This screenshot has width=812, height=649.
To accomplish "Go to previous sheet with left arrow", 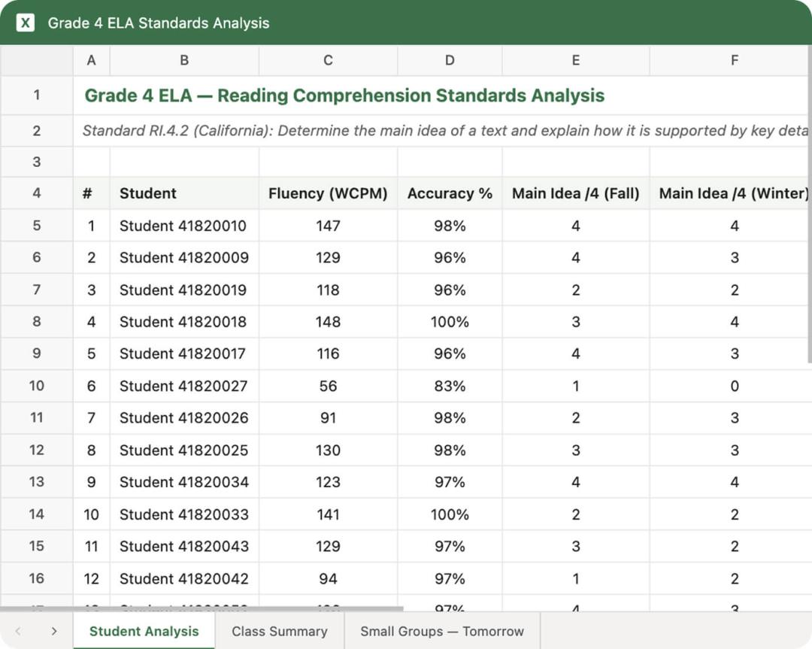I will (18, 631).
